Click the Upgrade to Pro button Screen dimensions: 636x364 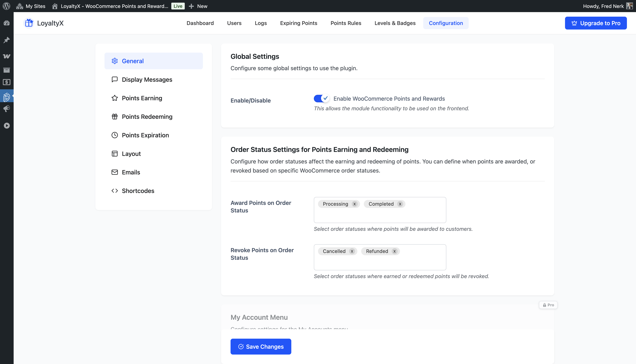pyautogui.click(x=595, y=23)
